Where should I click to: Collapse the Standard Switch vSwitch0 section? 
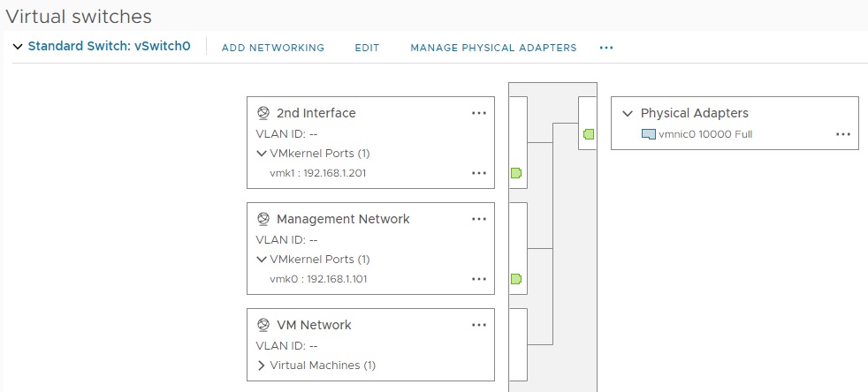tap(18, 47)
